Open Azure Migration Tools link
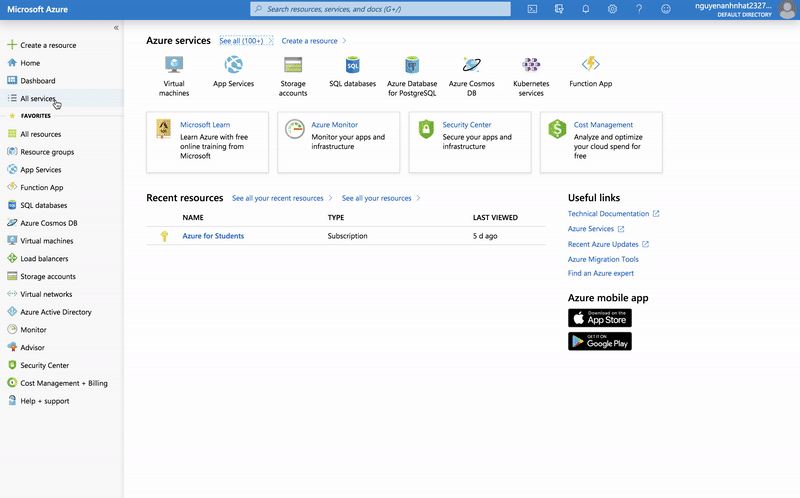The height and width of the screenshot is (498, 800). click(603, 259)
